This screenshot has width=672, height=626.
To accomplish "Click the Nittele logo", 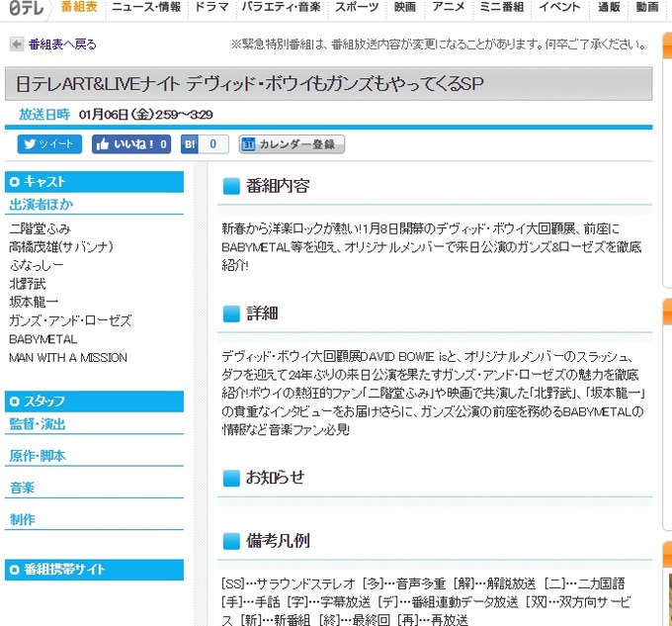I will 27,8.
